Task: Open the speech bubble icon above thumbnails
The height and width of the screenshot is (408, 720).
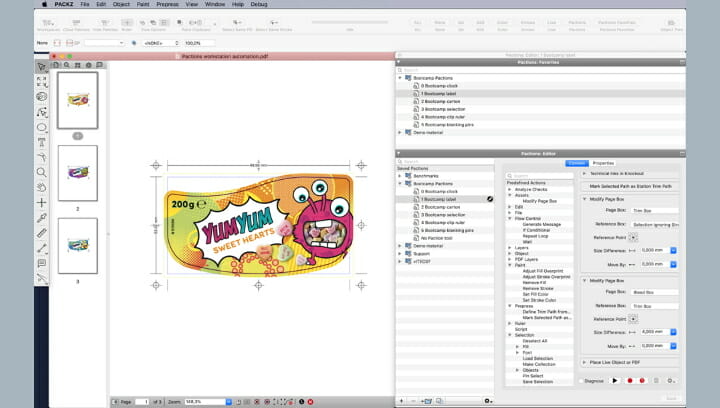Action: (100, 65)
